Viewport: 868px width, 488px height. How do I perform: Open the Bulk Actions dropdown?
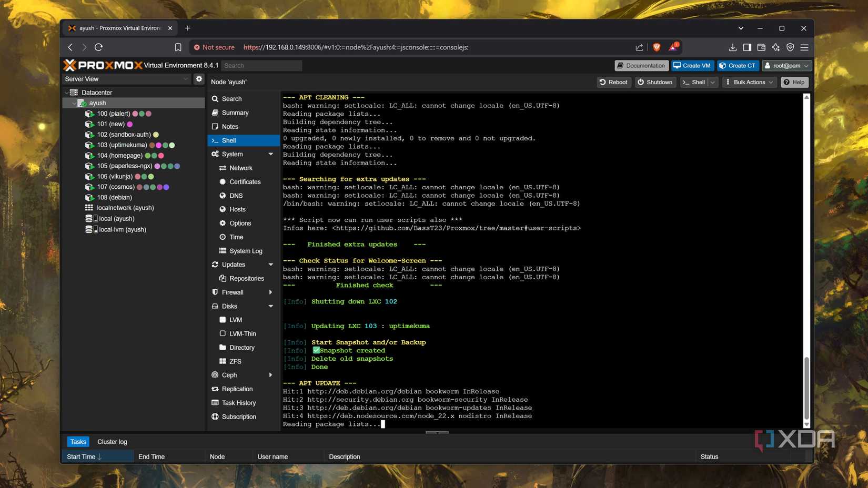click(749, 82)
